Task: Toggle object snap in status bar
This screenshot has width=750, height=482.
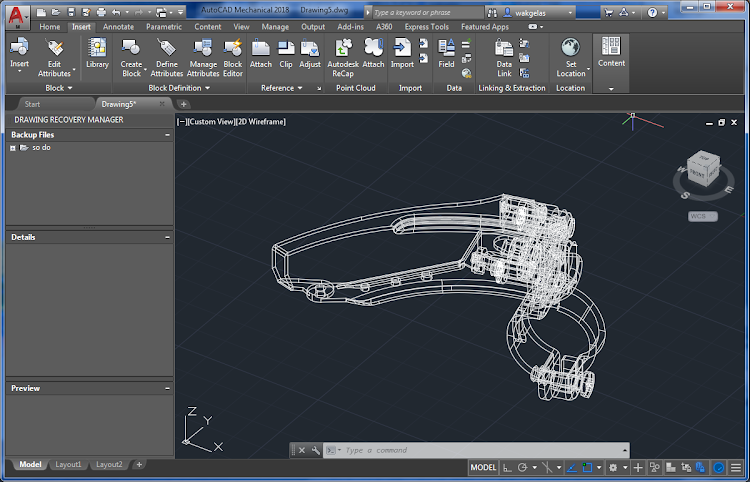Action: 586,467
